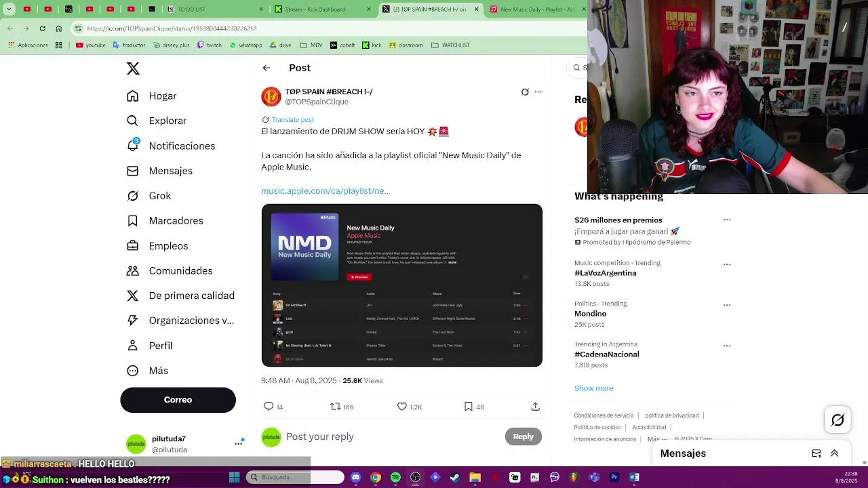Click Show more under trends
The width and height of the screenshot is (868, 488).
[593, 388]
